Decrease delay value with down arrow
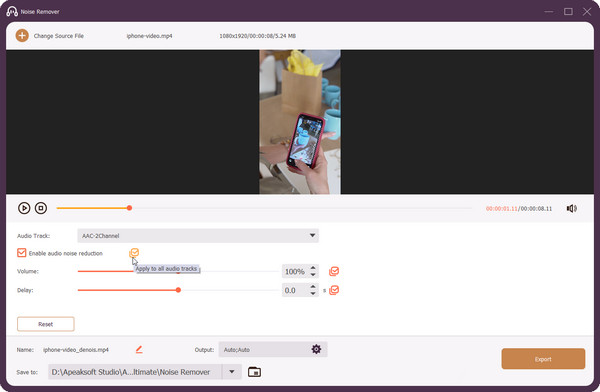This screenshot has width=600, height=392. (313, 293)
